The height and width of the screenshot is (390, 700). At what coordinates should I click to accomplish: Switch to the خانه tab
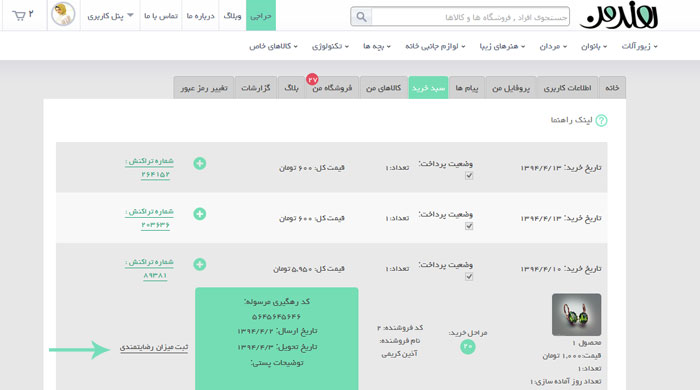(612, 87)
